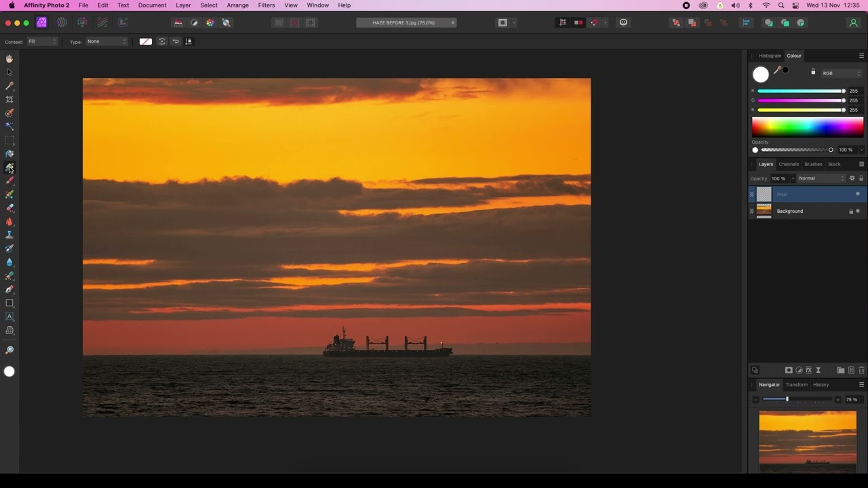Open the account icon in toolbar
The width and height of the screenshot is (868, 488).
pos(853,22)
